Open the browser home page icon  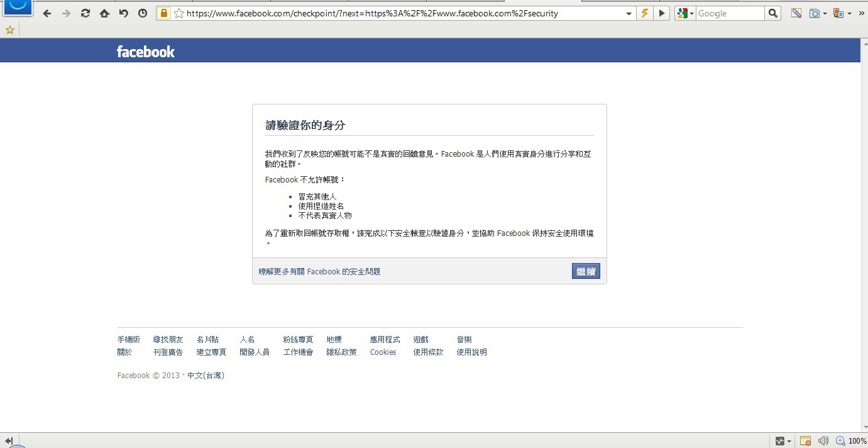[x=104, y=13]
